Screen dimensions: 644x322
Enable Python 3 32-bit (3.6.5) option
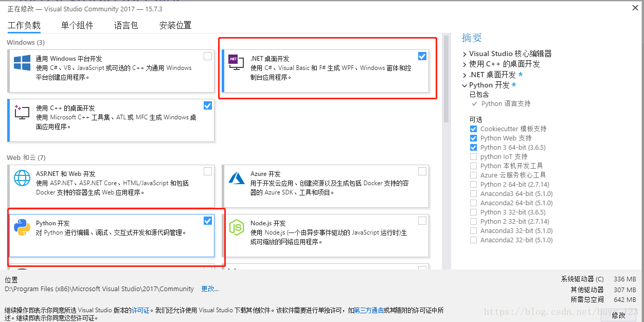pyautogui.click(x=473, y=212)
